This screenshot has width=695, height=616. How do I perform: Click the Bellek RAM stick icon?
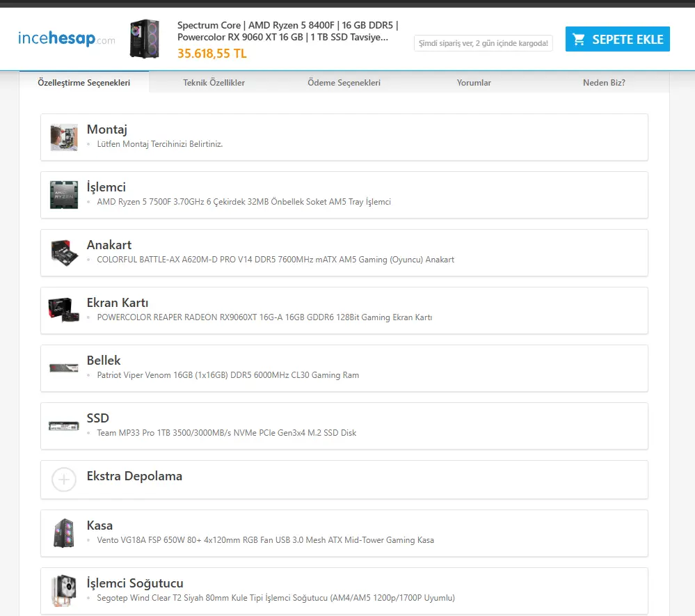click(64, 368)
